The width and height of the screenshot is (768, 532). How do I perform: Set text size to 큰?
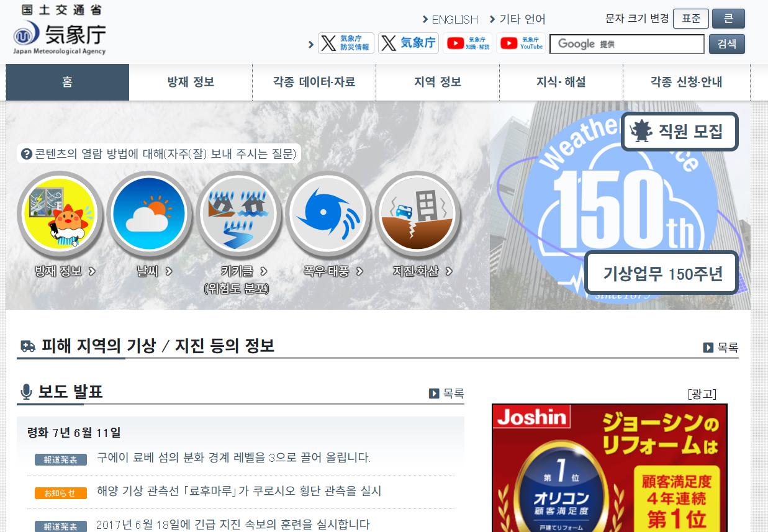coord(728,19)
